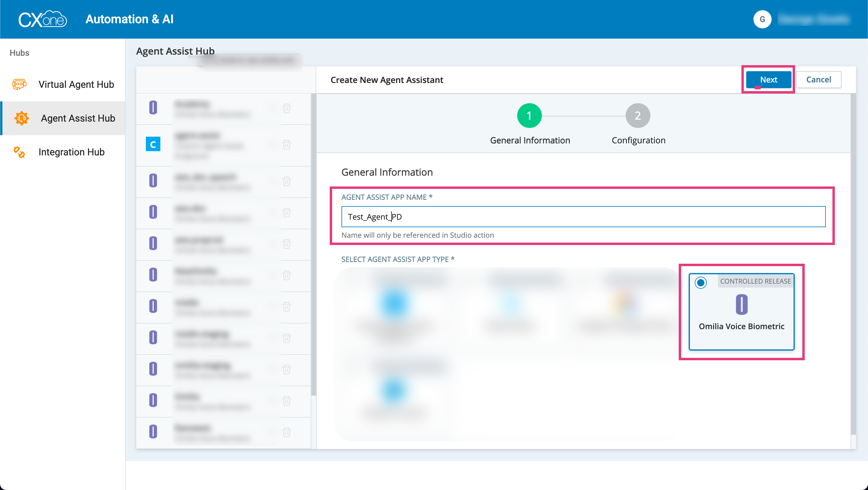The image size is (868, 490).
Task: Select Omilia Voice Biometric radio button
Action: click(700, 283)
